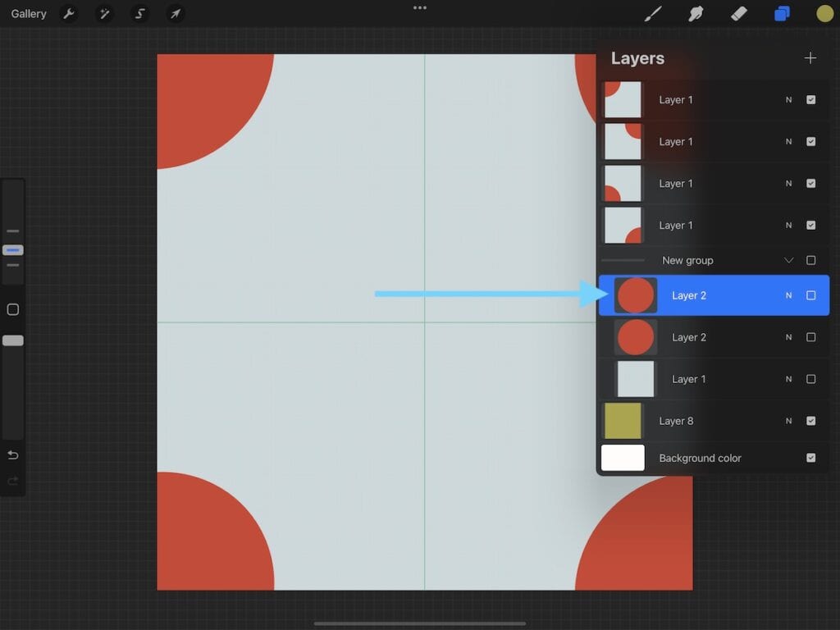Open the canvas options three-dot menu

click(419, 8)
